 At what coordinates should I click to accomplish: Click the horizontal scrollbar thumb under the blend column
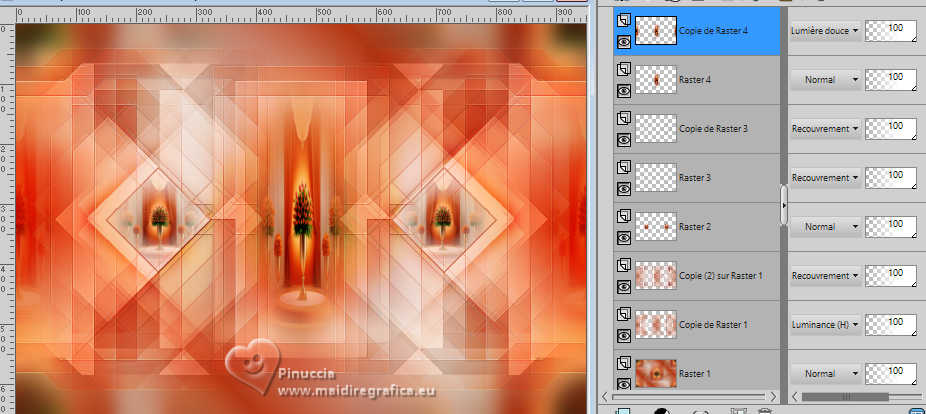coord(845,397)
